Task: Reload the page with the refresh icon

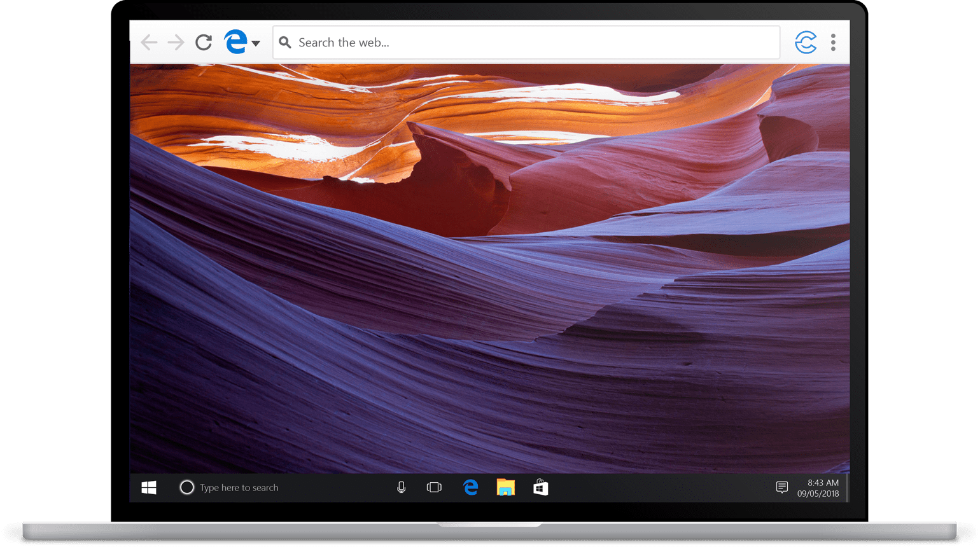Action: (204, 43)
